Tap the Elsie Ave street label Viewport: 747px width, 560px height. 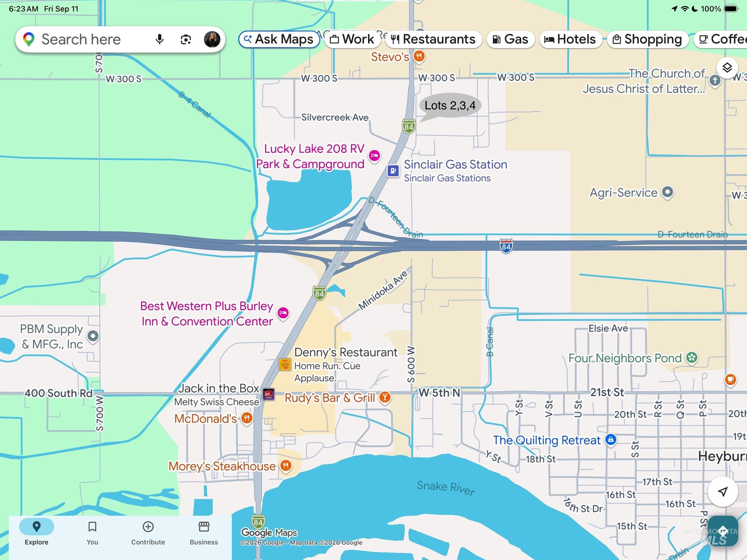(x=608, y=328)
